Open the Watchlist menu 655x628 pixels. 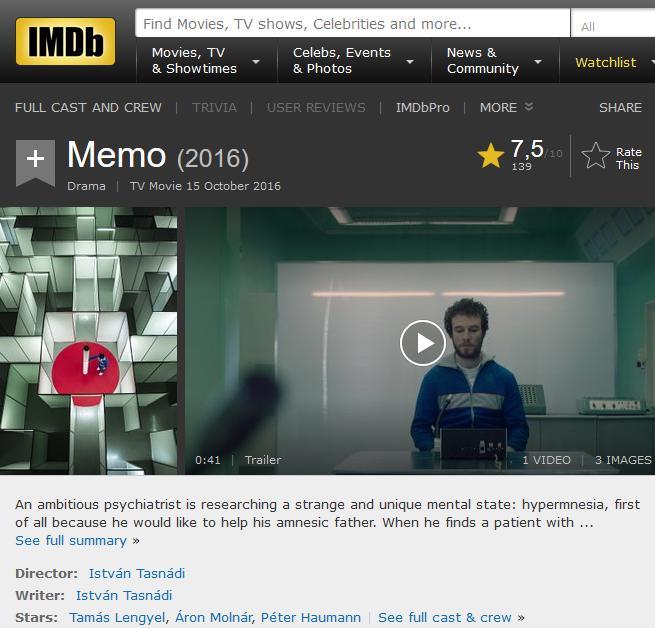tap(607, 62)
